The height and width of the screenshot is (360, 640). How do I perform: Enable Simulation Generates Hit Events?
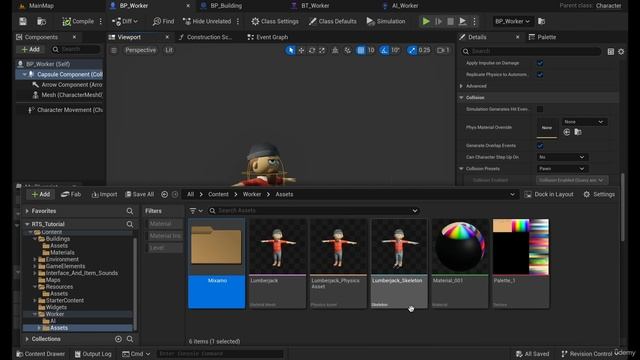(x=540, y=109)
